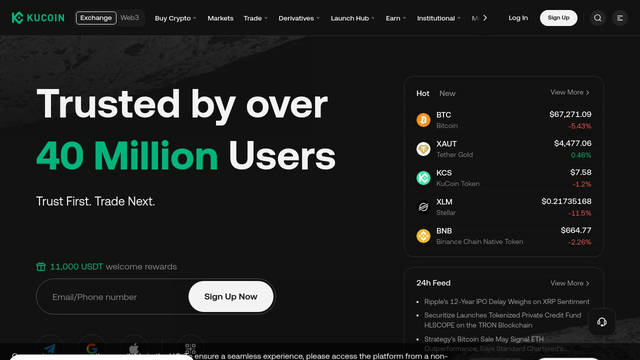Click the customer support headset icon
640x360 pixels.
tap(602, 322)
